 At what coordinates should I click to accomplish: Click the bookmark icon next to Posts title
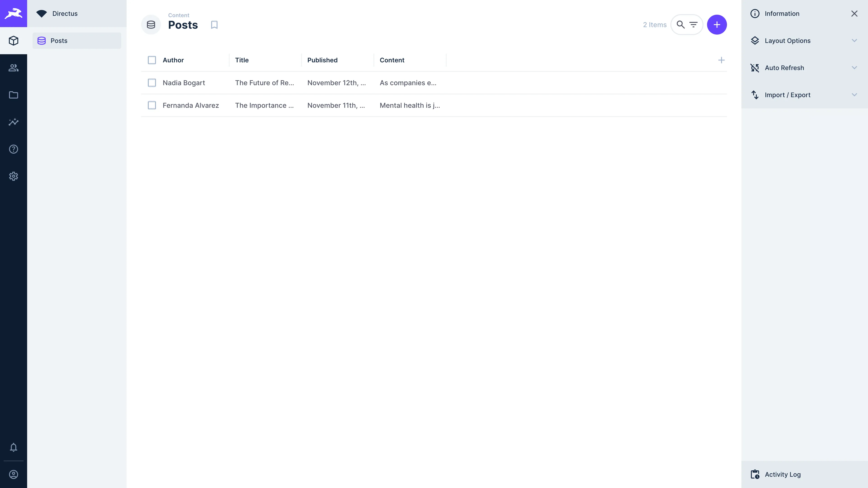tap(214, 24)
